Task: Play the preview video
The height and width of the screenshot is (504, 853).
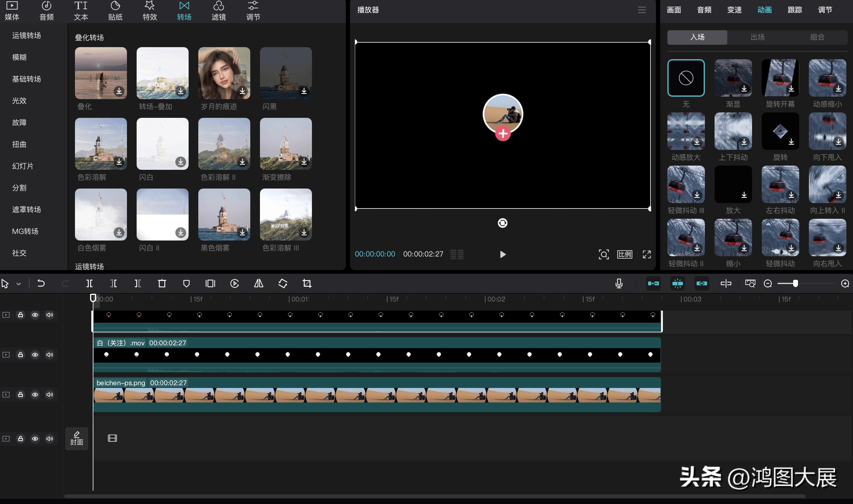Action: [x=503, y=254]
